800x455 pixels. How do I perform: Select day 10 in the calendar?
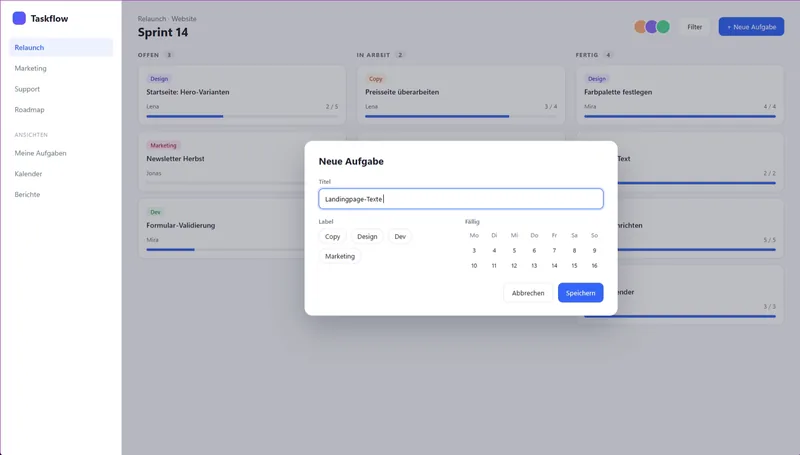474,265
